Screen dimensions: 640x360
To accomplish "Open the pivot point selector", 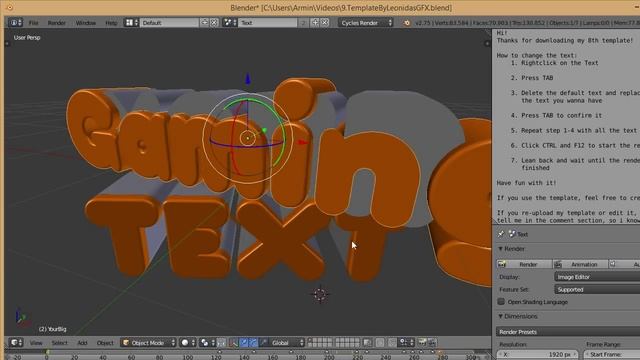I will point(207,343).
